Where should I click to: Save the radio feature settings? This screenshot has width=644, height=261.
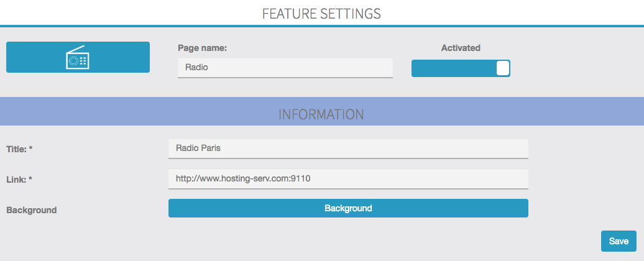(x=618, y=241)
